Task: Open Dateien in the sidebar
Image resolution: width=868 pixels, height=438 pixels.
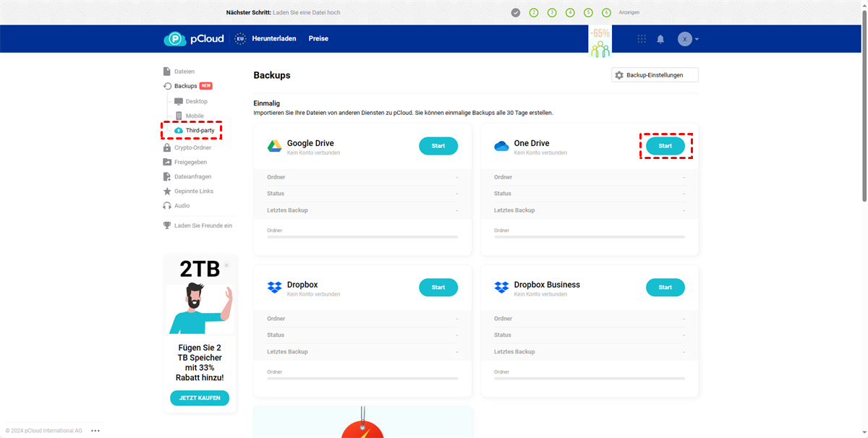Action: [179, 72]
